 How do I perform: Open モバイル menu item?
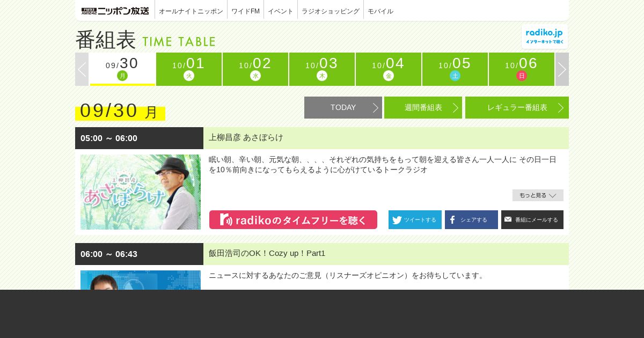click(380, 11)
